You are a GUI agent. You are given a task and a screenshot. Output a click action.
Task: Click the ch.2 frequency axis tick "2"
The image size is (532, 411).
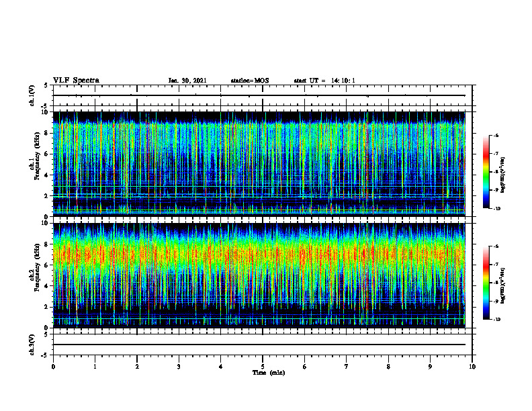[47, 307]
